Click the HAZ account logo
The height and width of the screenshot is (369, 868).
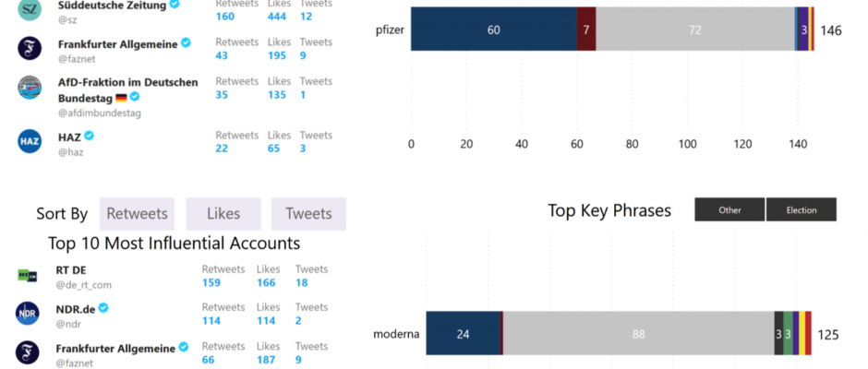(x=30, y=141)
